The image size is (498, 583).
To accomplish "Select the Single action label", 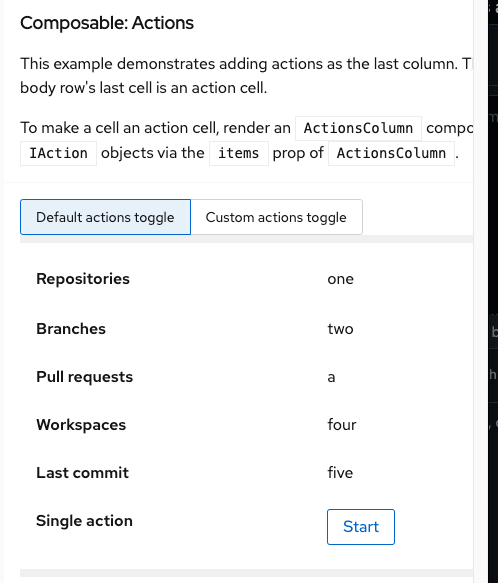I will click(x=84, y=521).
